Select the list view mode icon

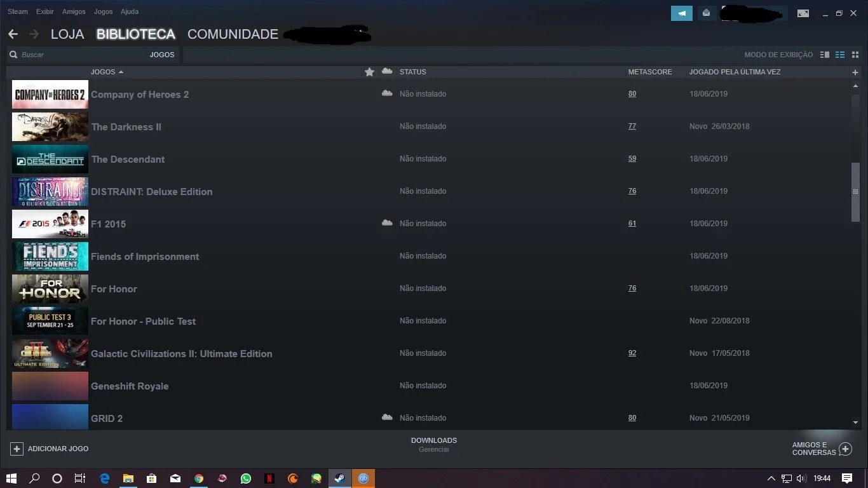click(x=840, y=55)
